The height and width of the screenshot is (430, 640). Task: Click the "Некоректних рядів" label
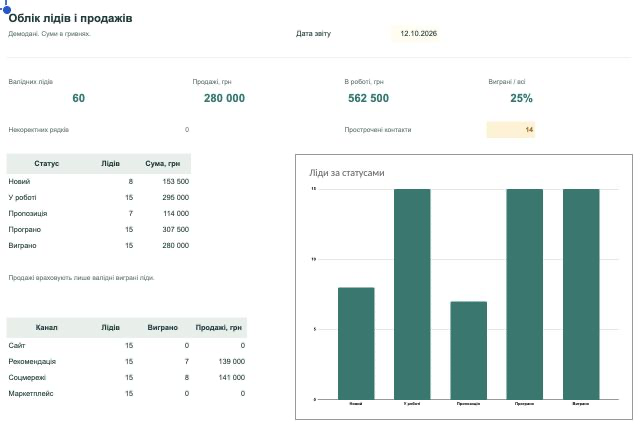click(39, 130)
